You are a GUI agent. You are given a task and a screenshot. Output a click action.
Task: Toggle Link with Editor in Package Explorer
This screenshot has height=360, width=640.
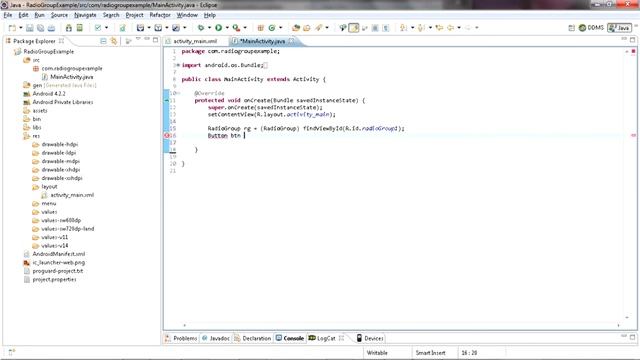(114, 41)
